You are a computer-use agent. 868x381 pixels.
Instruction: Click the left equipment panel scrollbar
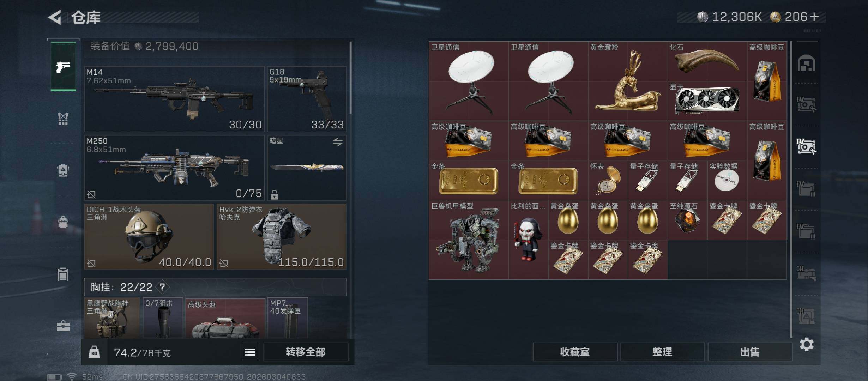(x=350, y=78)
